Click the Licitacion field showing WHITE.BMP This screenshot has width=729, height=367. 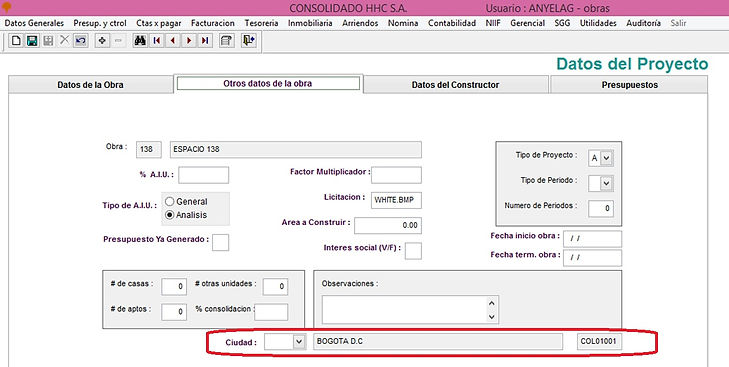click(397, 200)
